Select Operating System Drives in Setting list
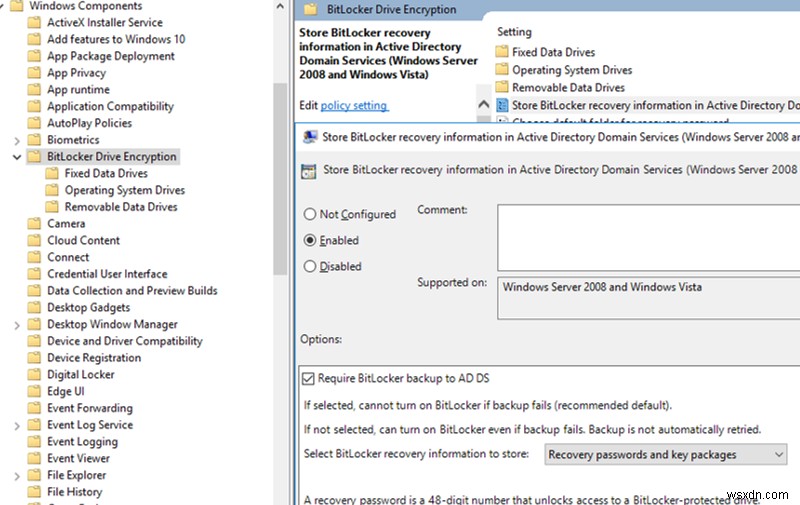800x505 pixels. 572,70
